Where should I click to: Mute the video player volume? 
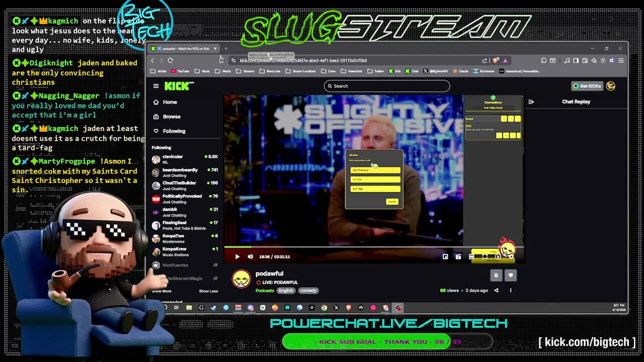point(251,257)
